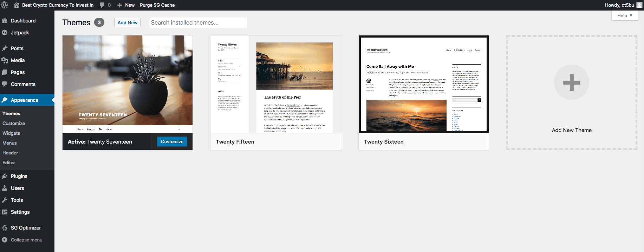Open the Media menu

pos(18,60)
